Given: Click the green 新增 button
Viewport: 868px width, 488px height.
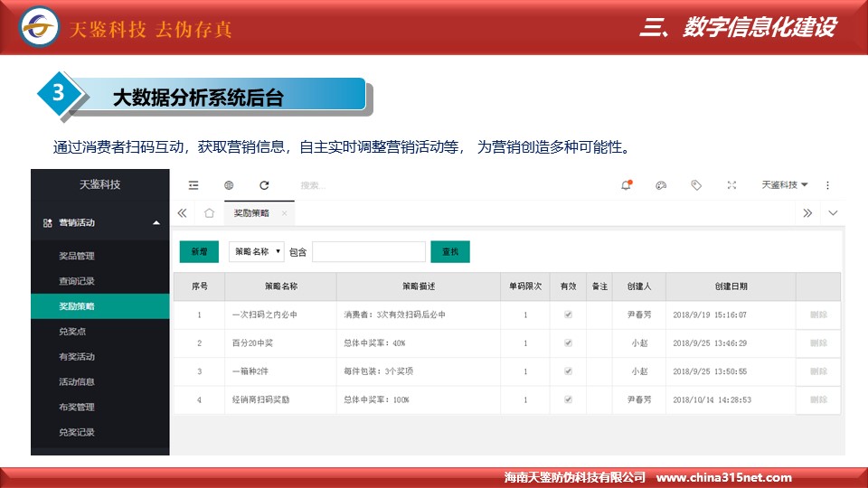Looking at the screenshot, I should coord(199,252).
